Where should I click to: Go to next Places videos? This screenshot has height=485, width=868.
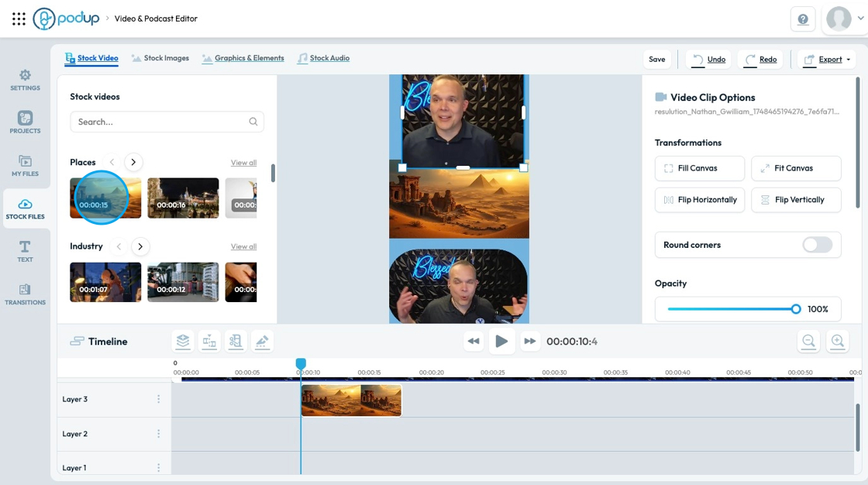[133, 162]
